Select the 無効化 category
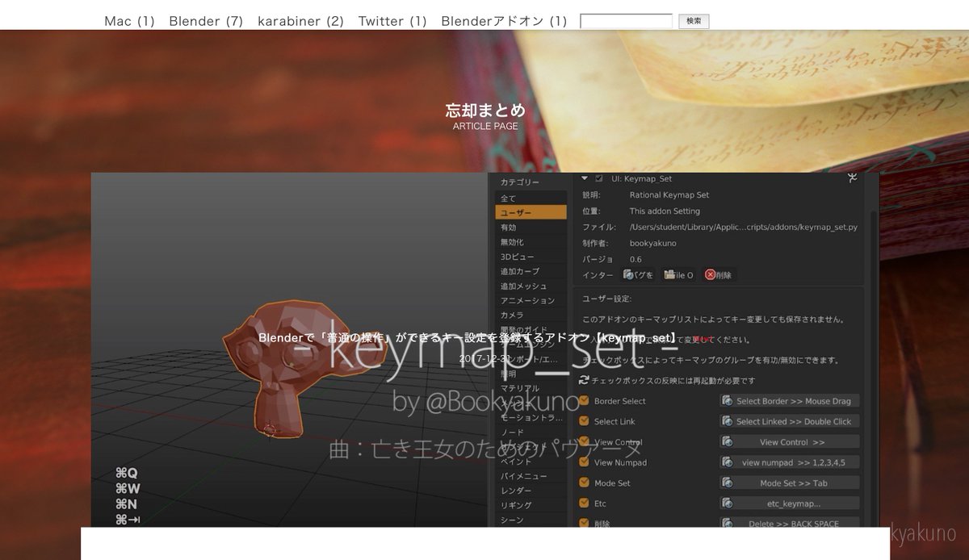Viewport: 969px width, 560px height. (x=531, y=241)
